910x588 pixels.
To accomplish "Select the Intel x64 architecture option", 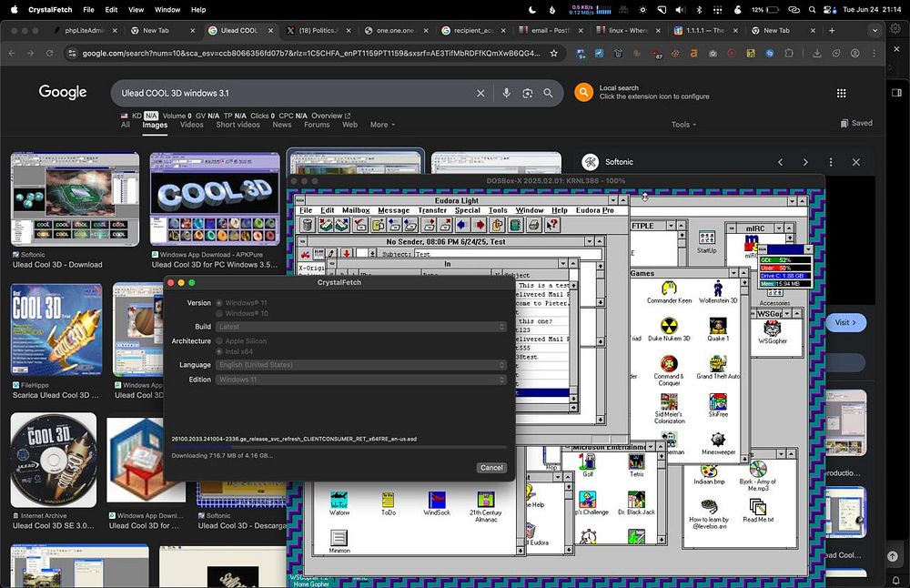I will coord(218,351).
